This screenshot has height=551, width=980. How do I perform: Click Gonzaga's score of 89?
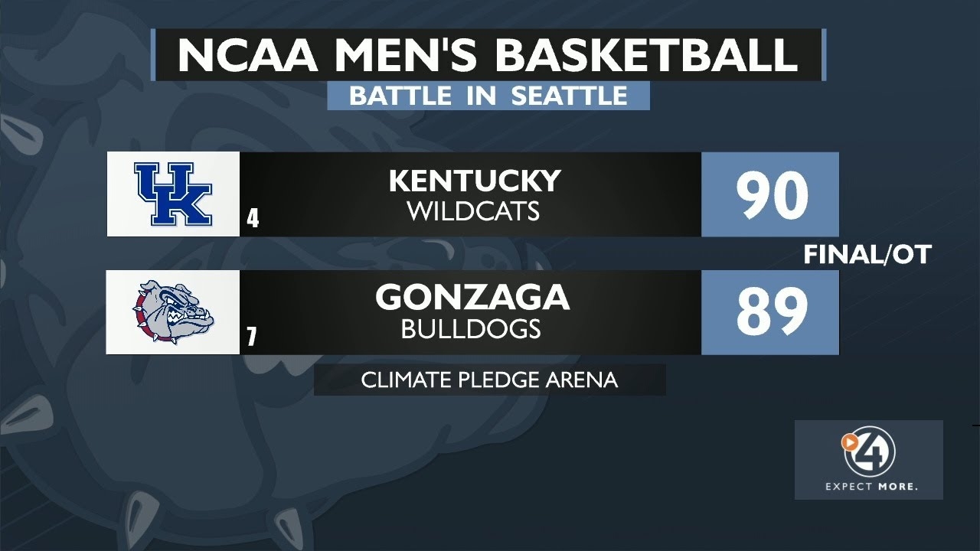(772, 311)
